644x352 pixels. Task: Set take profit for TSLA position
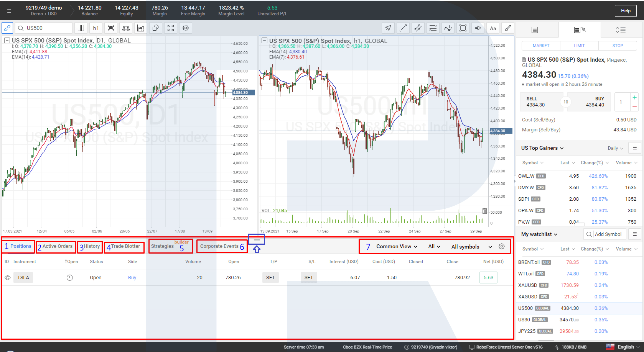pyautogui.click(x=270, y=278)
